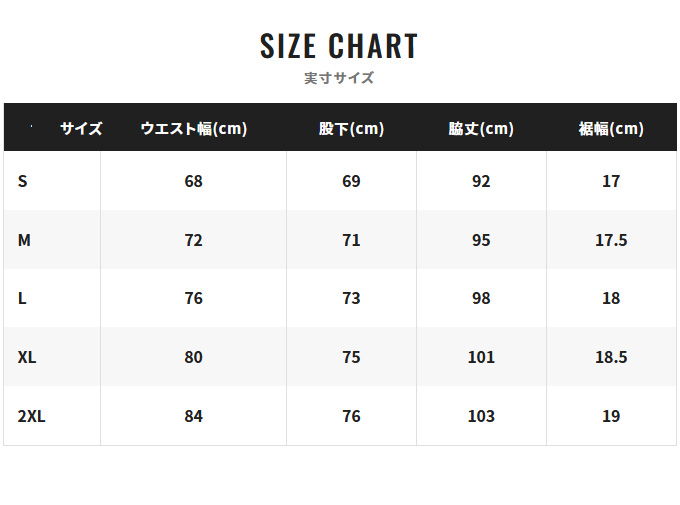Click waist value 84 for size 2XL
680x505 pixels.
193,416
